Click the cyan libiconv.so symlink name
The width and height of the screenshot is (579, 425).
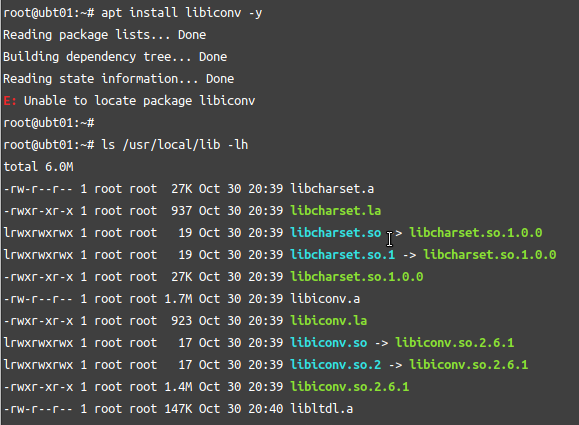pyautogui.click(x=329, y=343)
